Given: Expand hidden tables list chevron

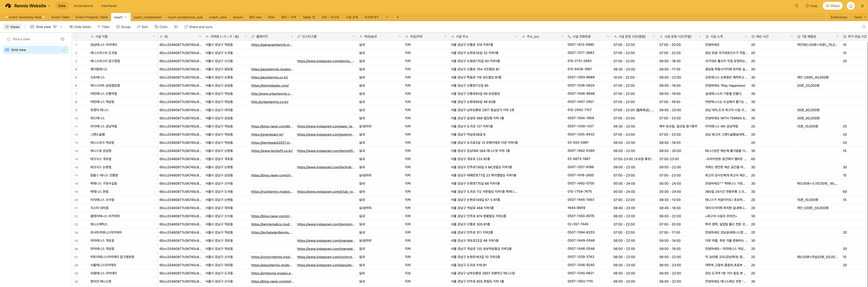Looking at the screenshot, I should pyautogui.click(x=387, y=17).
